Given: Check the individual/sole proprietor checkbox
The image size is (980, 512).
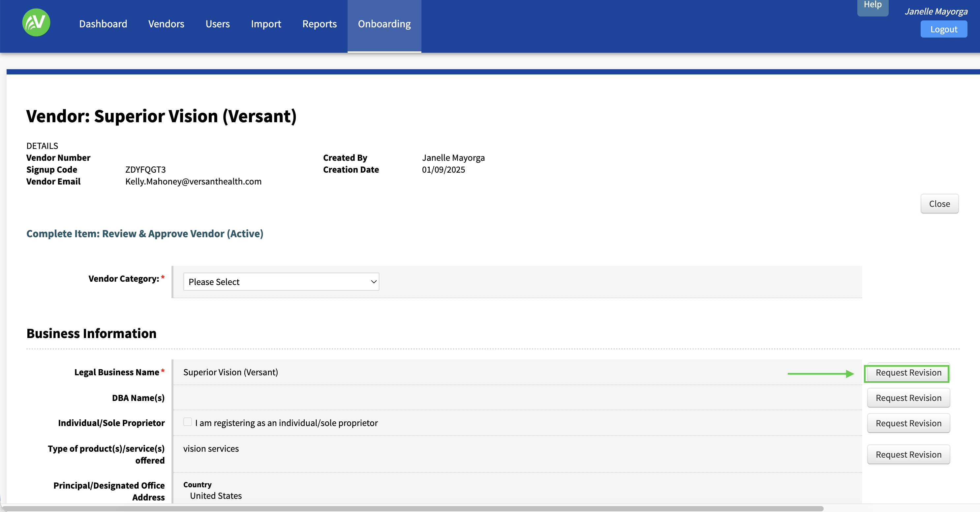Looking at the screenshot, I should click(188, 422).
